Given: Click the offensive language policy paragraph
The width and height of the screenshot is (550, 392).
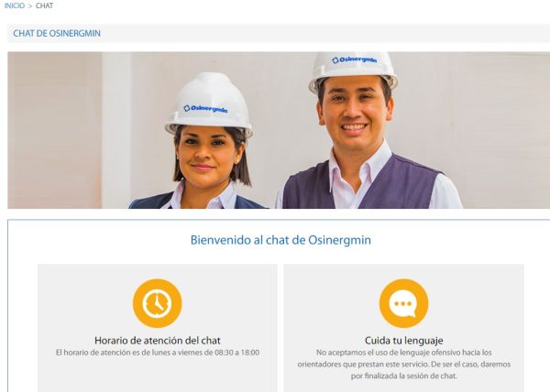Looking at the screenshot, I should point(403,365).
